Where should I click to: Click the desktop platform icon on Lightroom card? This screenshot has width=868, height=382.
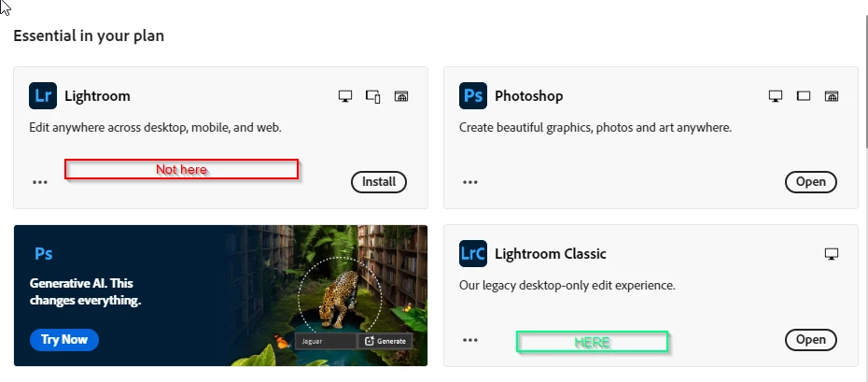click(x=345, y=96)
